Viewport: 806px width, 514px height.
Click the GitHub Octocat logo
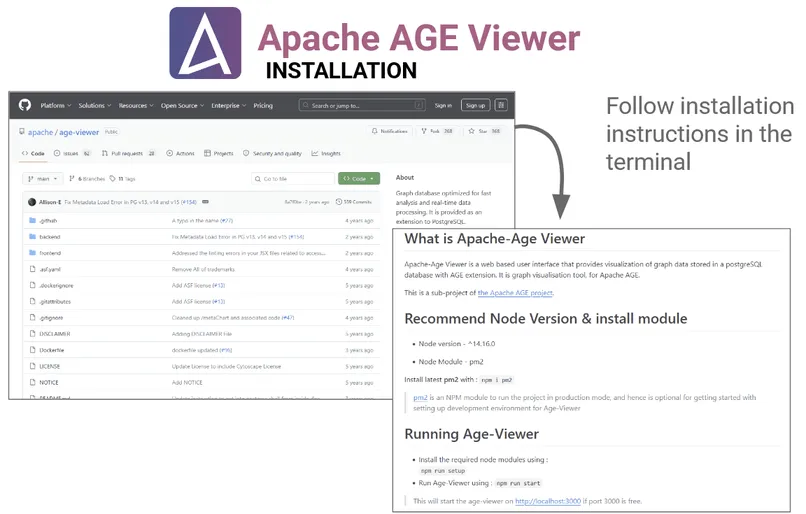tap(25, 105)
